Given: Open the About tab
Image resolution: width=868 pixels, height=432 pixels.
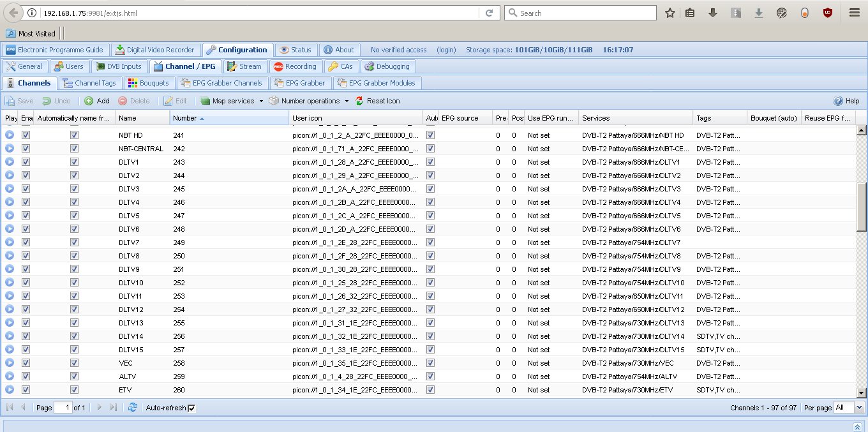Looking at the screenshot, I should (x=338, y=50).
